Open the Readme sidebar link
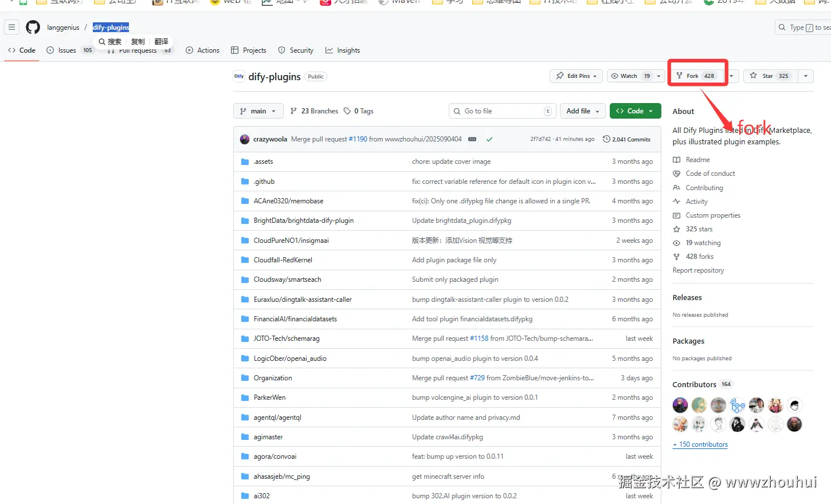The height and width of the screenshot is (504, 831). coord(691,160)
